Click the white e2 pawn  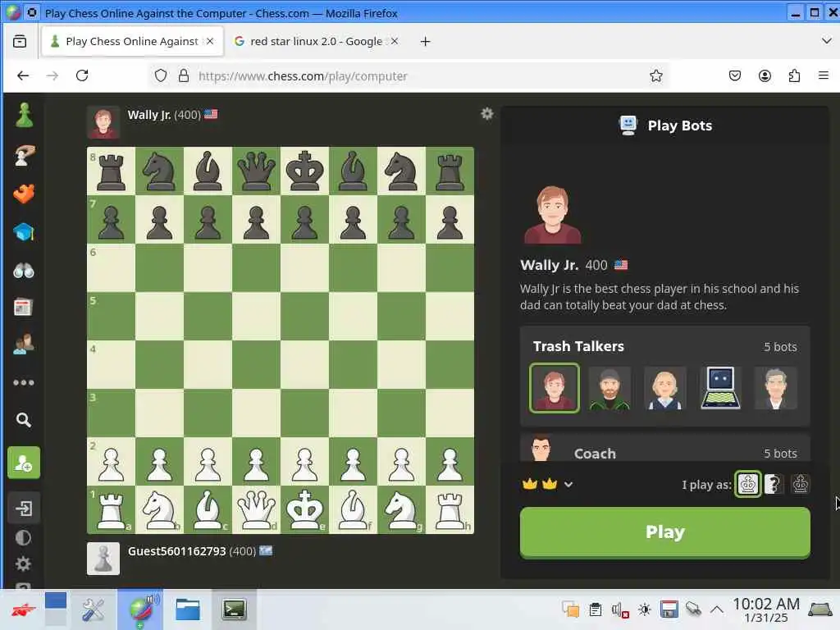pos(305,464)
